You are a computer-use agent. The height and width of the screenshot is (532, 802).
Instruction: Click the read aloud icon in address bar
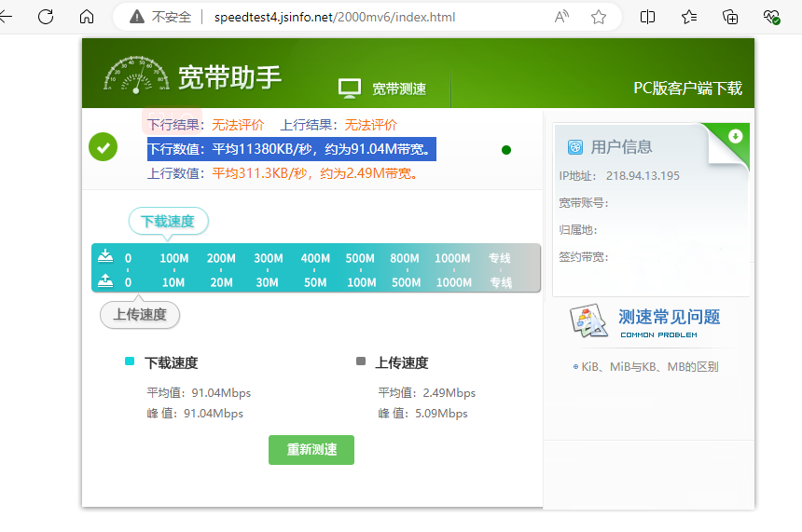pyautogui.click(x=561, y=17)
